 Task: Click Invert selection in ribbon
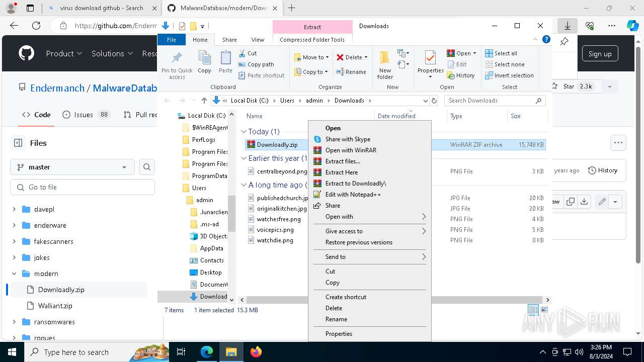[509, 75]
